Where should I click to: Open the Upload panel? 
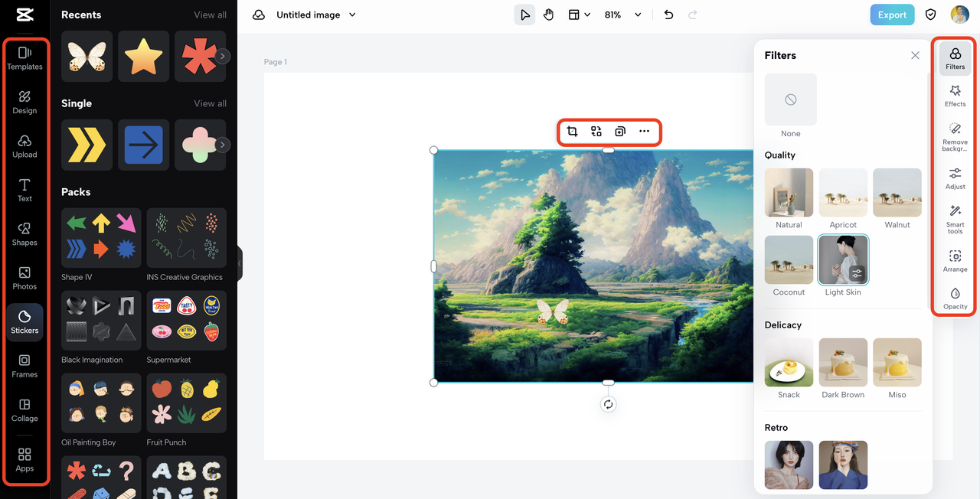coord(24,146)
